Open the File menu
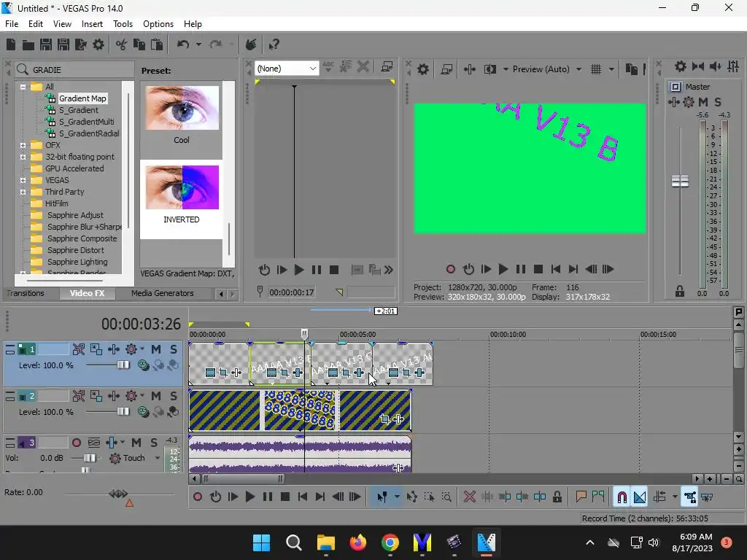 12,24
